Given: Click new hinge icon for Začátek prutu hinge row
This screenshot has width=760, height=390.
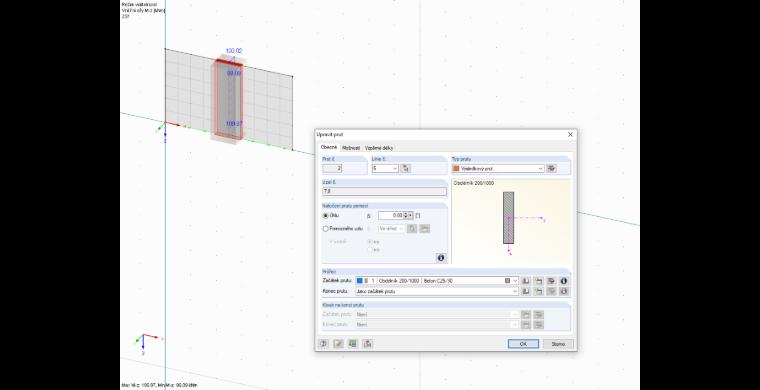Looking at the screenshot, I should 526,314.
